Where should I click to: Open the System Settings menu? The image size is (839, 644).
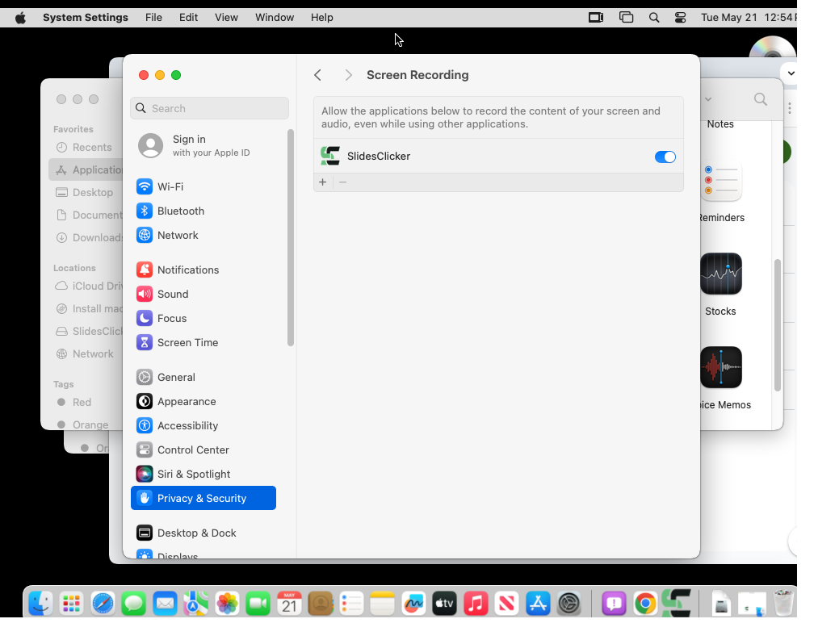(86, 18)
